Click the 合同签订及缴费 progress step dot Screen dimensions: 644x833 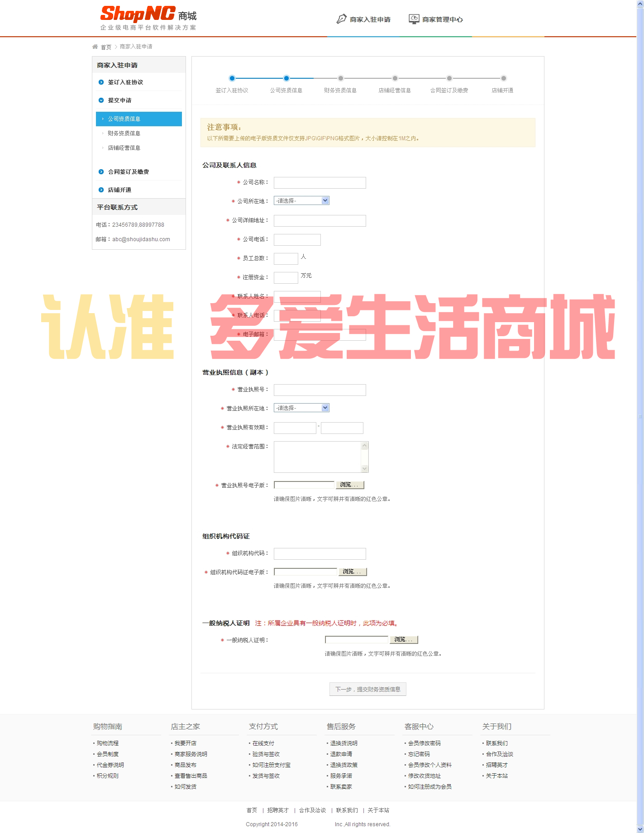click(x=449, y=78)
